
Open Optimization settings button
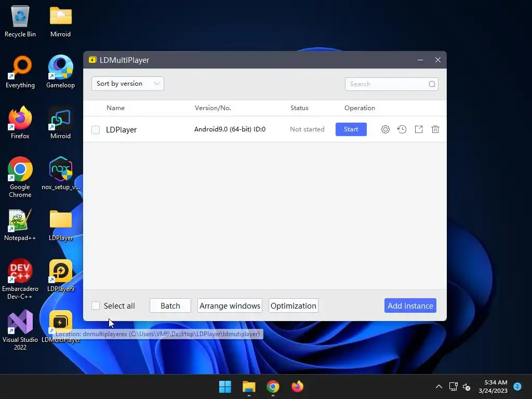click(x=293, y=305)
